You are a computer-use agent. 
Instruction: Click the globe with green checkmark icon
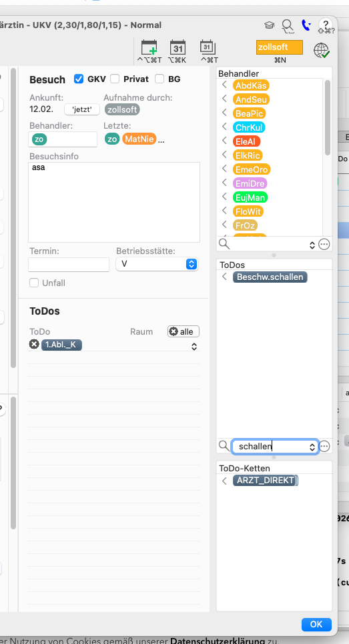point(322,50)
